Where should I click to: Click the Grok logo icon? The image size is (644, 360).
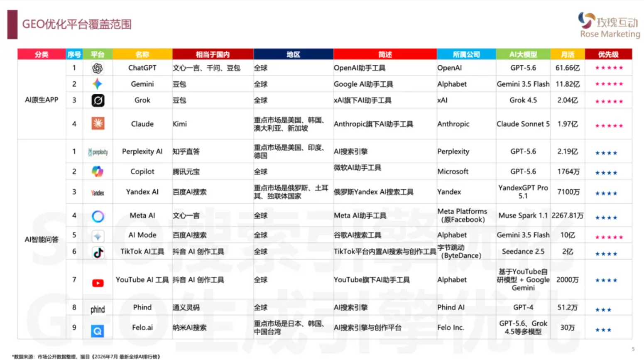pyautogui.click(x=98, y=100)
